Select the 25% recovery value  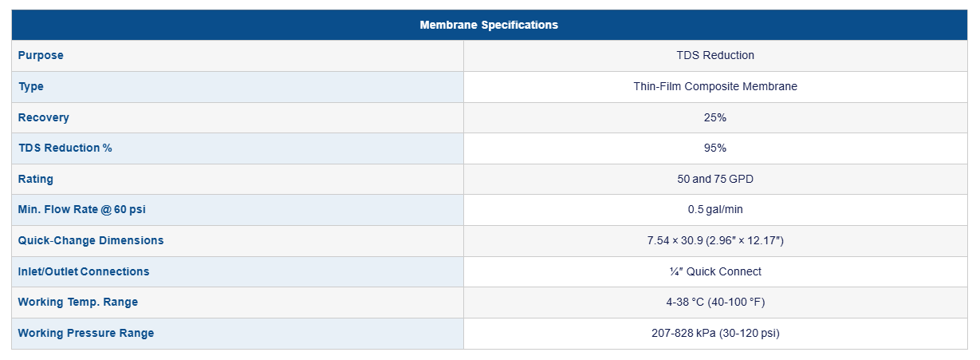pos(714,117)
